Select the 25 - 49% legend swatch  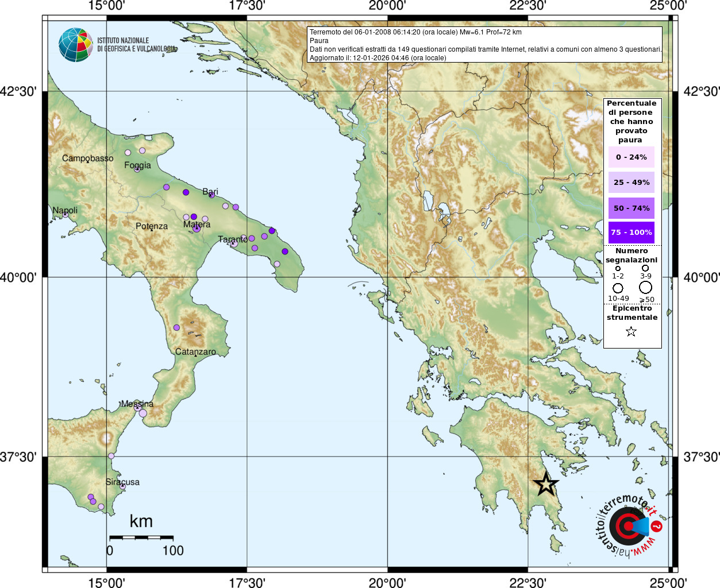coord(632,182)
